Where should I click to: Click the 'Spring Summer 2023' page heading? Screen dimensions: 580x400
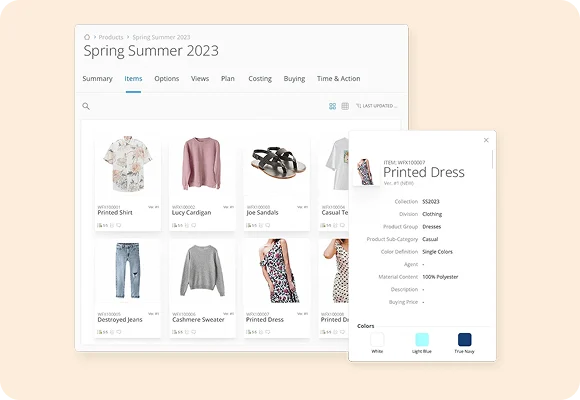point(151,51)
